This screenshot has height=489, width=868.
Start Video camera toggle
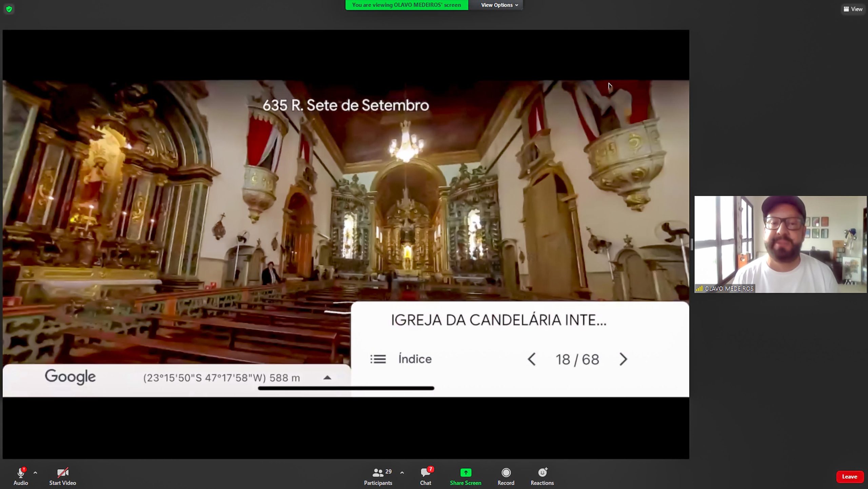tap(62, 472)
